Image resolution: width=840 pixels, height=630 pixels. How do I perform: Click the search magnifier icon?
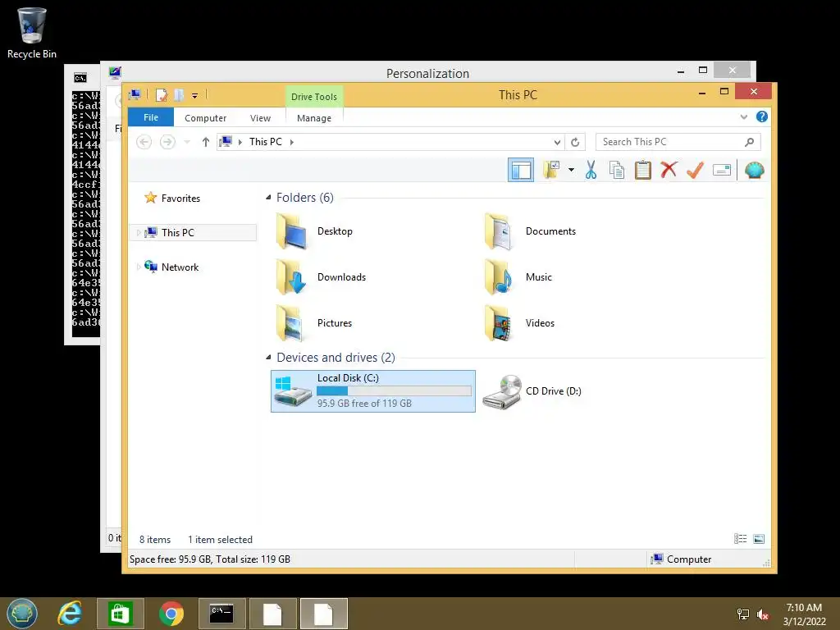coord(750,142)
